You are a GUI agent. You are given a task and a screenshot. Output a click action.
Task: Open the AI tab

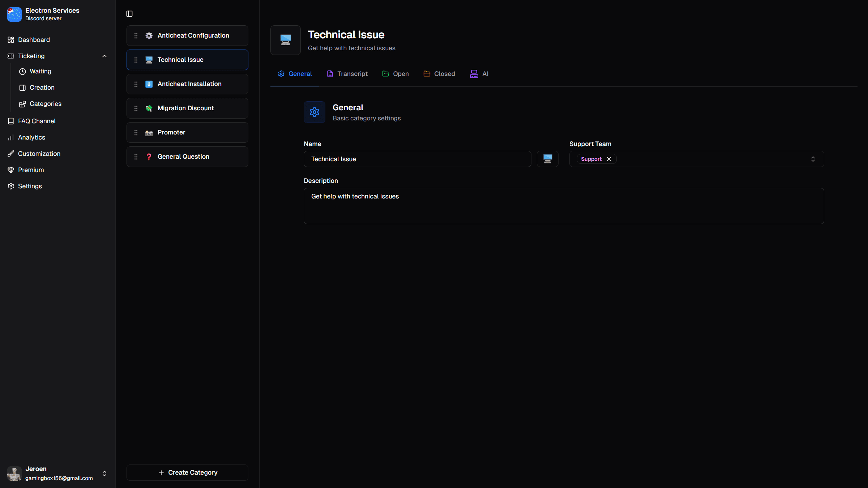[479, 74]
